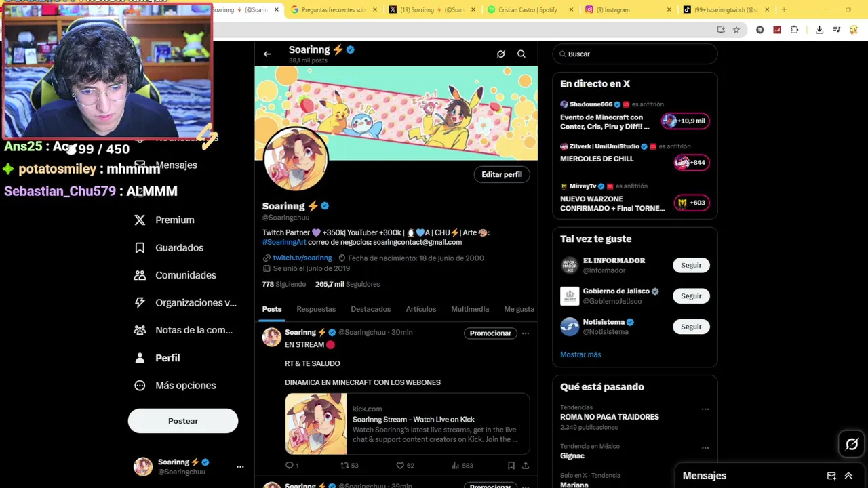The width and height of the screenshot is (868, 488).
Task: Bookmark this page with the star icon
Action: coord(736,30)
